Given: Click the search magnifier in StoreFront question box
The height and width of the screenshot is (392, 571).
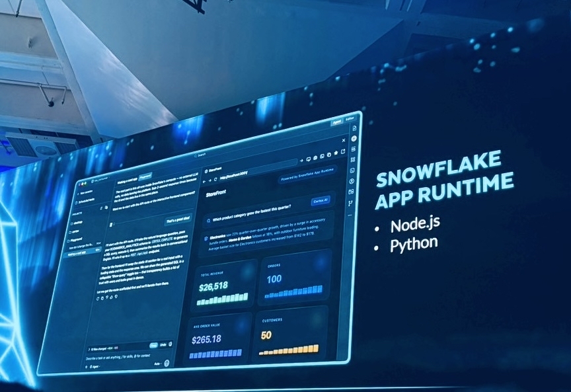Looking at the screenshot, I should point(208,220).
